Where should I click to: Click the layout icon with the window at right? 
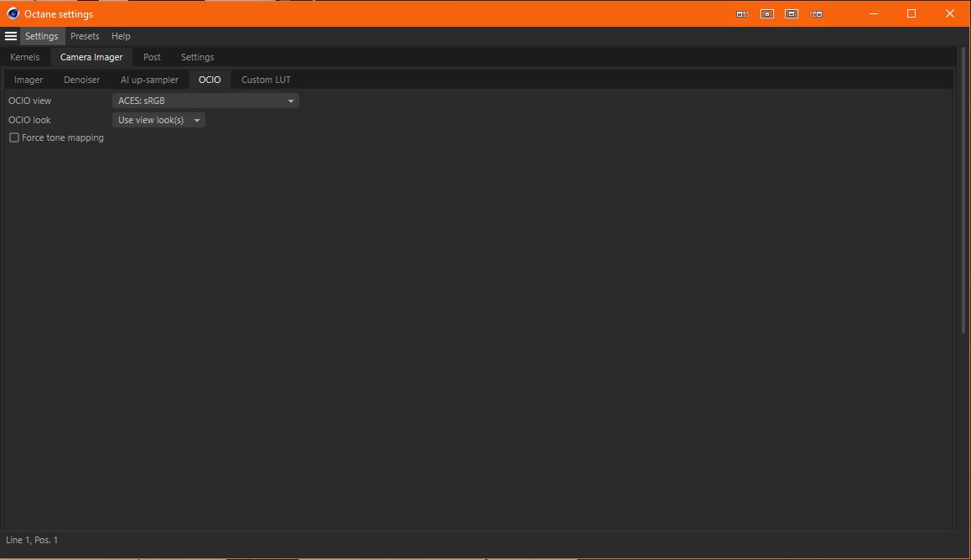point(816,13)
